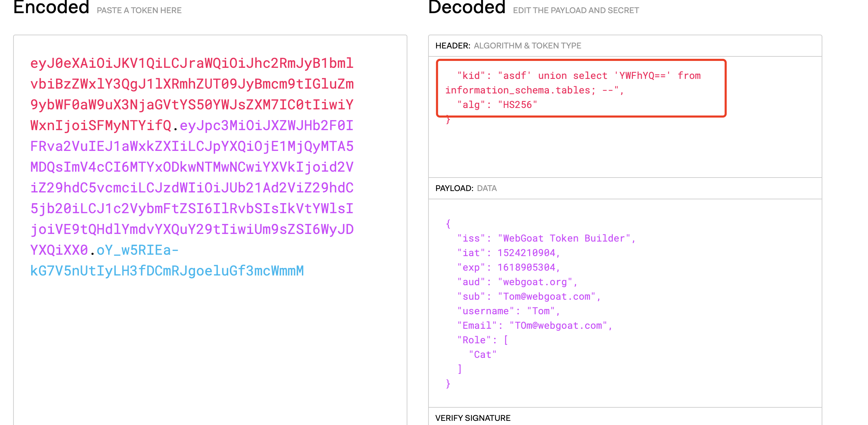868x425 pixels.
Task: Click the "iss" WebGoat Token Builder line
Action: point(546,238)
